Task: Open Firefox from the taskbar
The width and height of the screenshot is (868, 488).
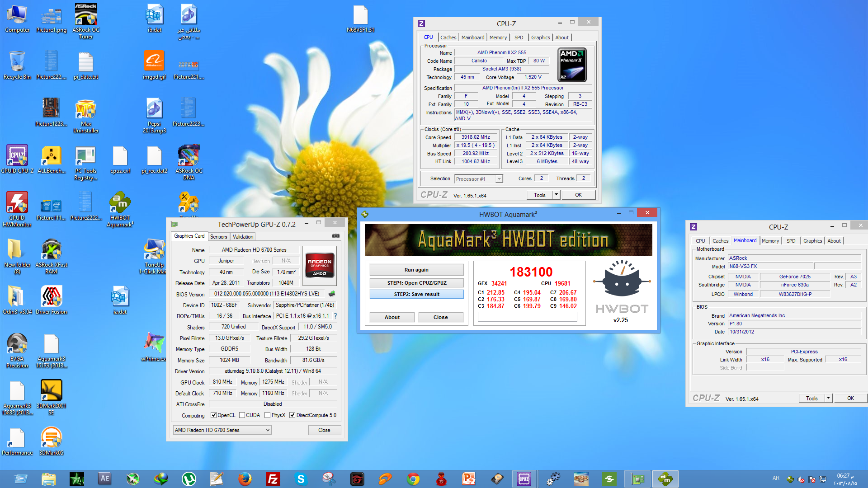Action: [x=245, y=479]
